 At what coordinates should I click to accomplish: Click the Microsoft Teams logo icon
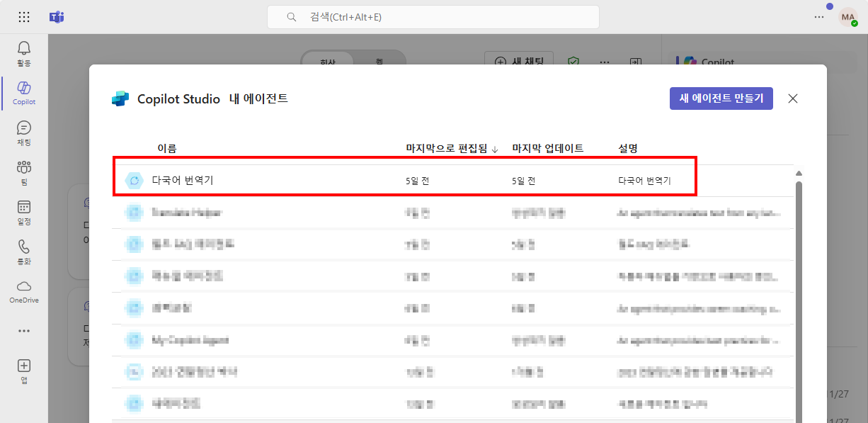tap(57, 17)
